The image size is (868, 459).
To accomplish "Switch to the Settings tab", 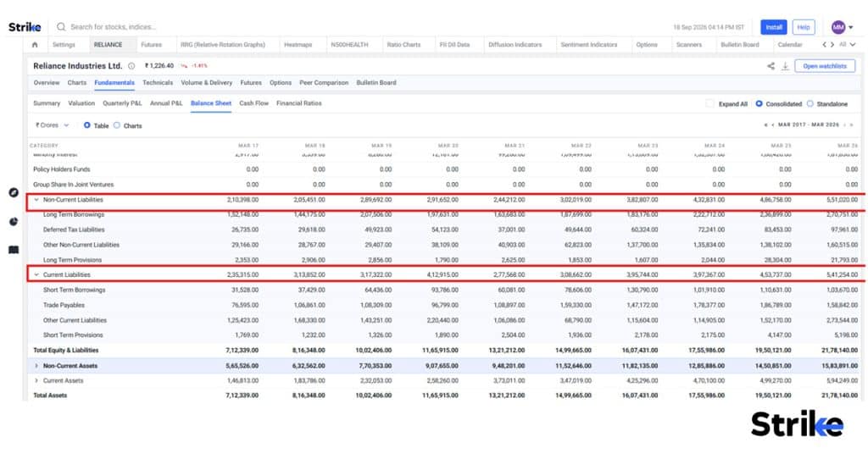I will tap(64, 45).
